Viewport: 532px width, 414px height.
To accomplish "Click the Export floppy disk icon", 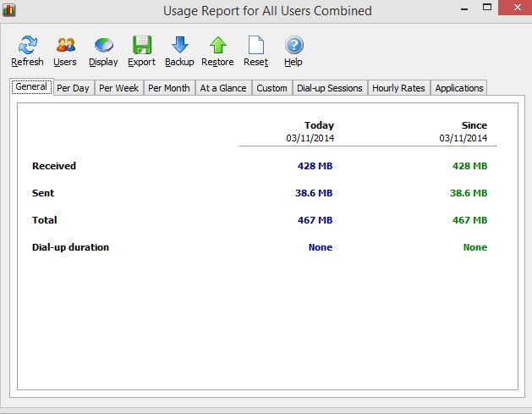I will click(x=142, y=45).
